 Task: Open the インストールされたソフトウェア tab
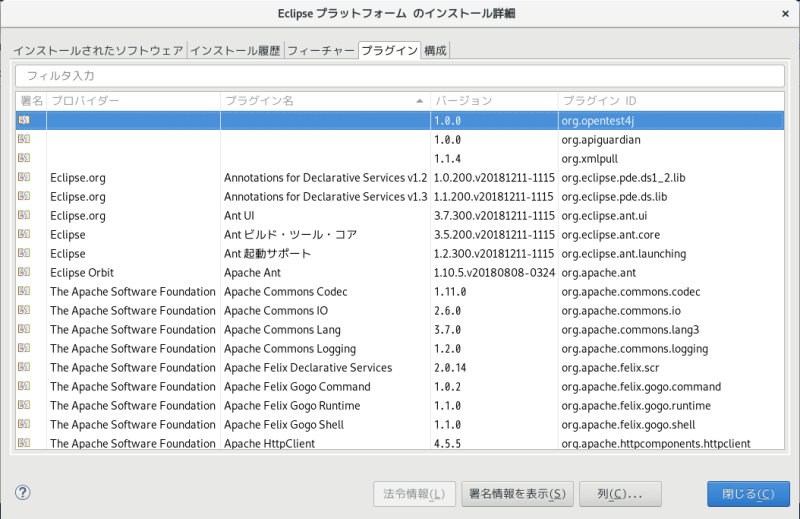pos(98,50)
